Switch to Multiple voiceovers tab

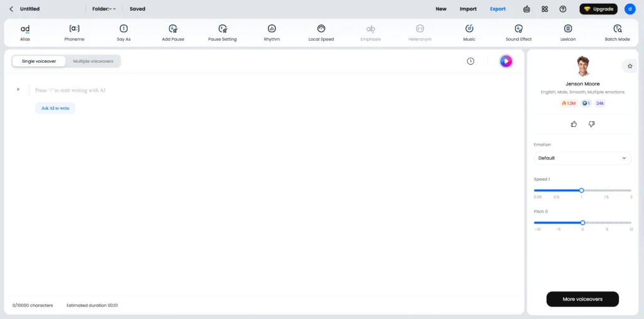pyautogui.click(x=93, y=61)
